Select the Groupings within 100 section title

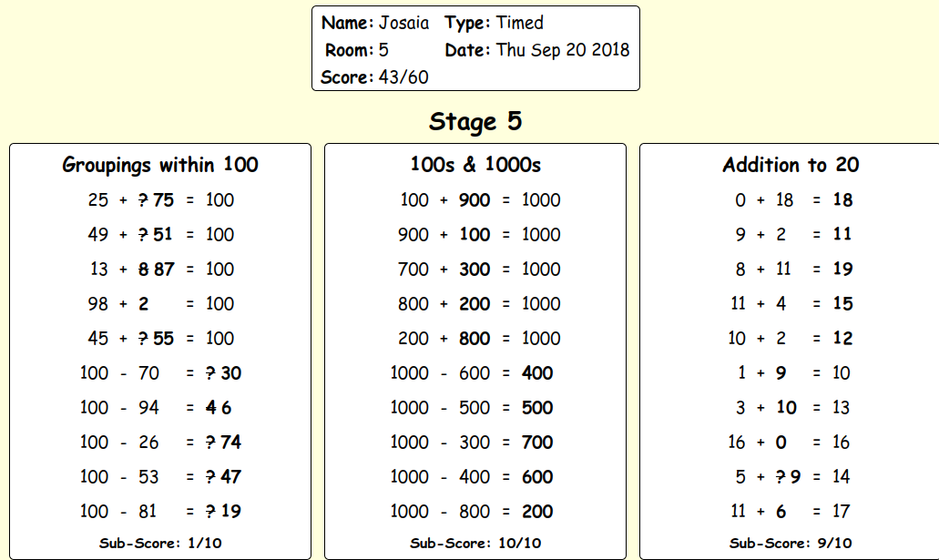point(160,165)
